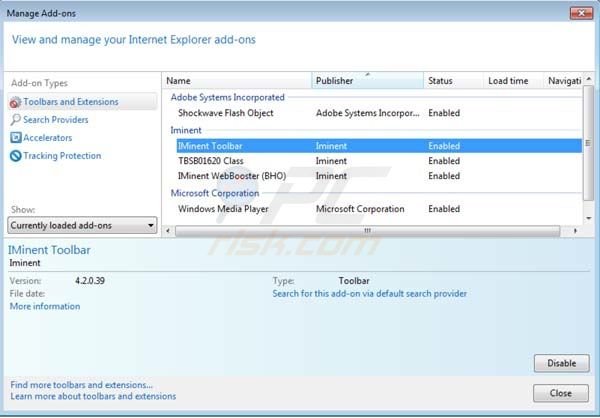Image resolution: width=600 pixels, height=418 pixels.
Task: Click the version value 4.2.0.39
Action: click(90, 281)
